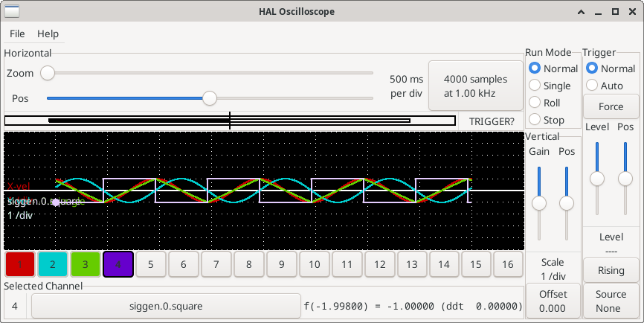Select Stop run mode
Viewport: 644px width, 323px height.
(535, 120)
